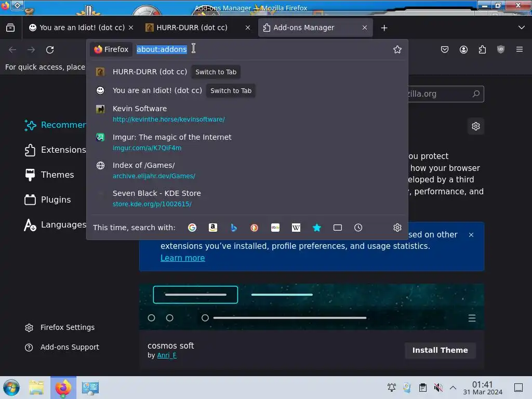Close the You are an Idiot tab

pos(131,28)
